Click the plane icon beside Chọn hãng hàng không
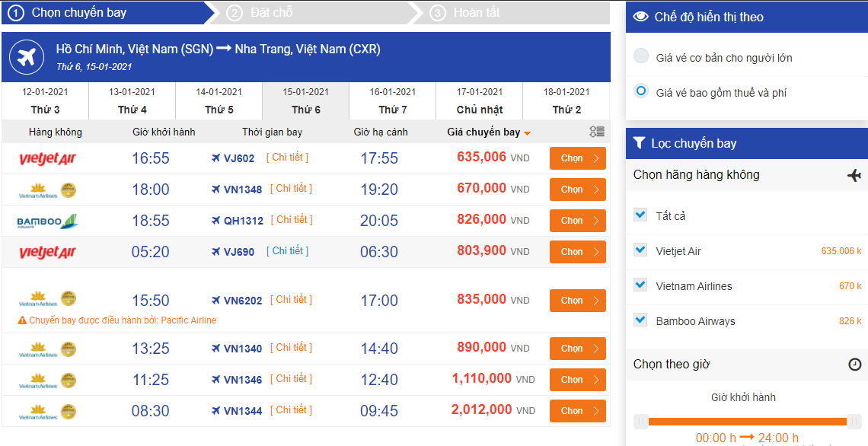 (x=854, y=175)
